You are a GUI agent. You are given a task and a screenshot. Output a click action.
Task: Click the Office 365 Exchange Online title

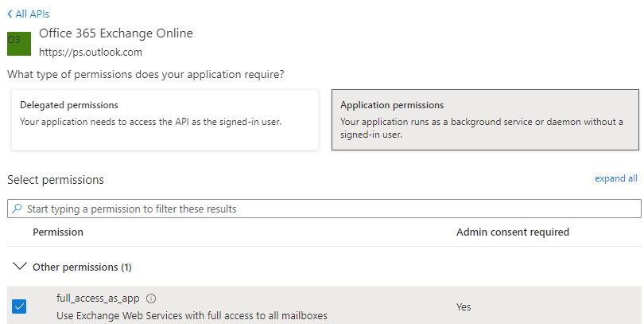coord(116,33)
